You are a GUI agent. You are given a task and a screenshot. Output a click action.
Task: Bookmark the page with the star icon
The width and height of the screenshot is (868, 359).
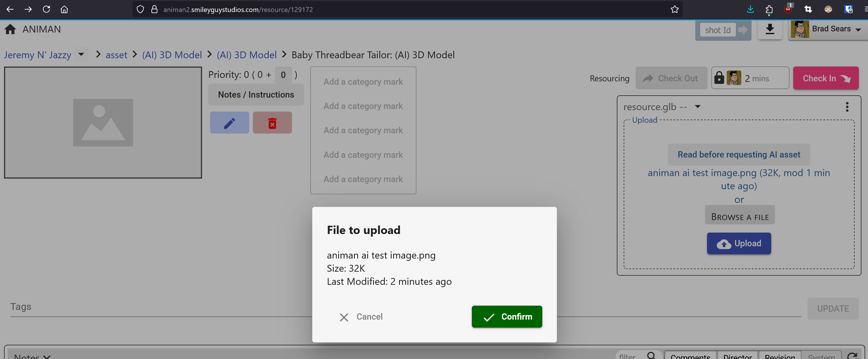click(674, 9)
